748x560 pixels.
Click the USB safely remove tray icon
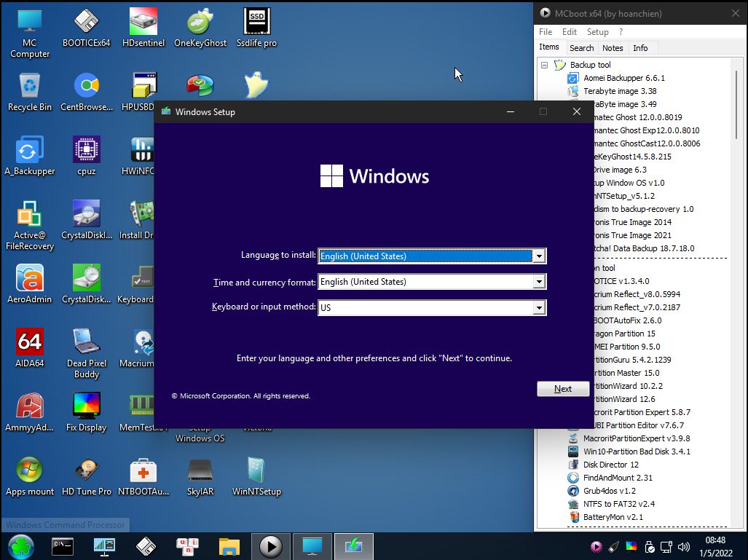click(x=649, y=547)
